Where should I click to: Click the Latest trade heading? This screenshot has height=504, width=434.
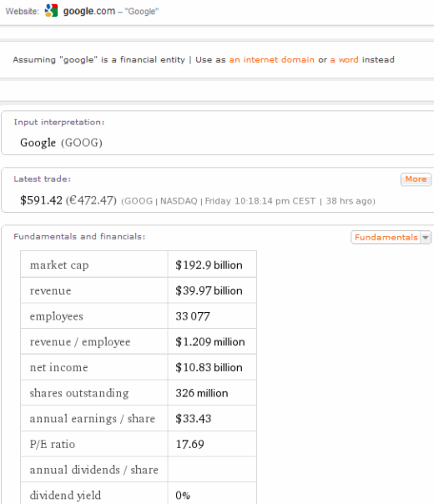(x=42, y=179)
